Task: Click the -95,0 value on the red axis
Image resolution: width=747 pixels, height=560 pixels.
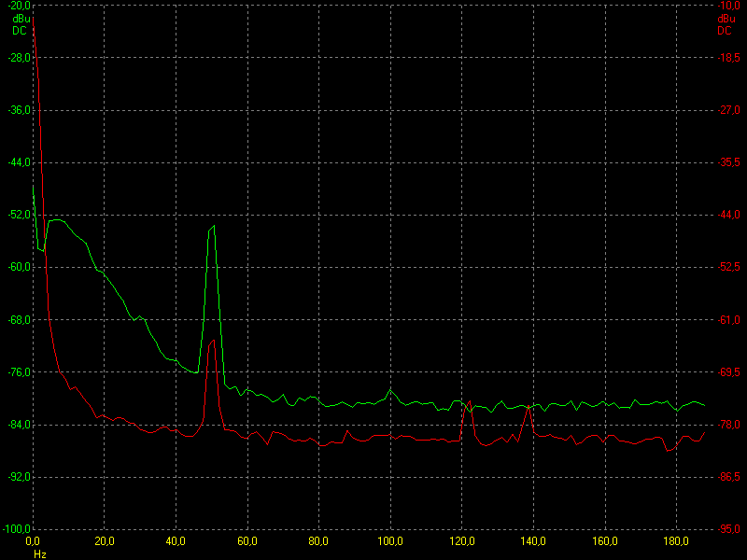Action: pyautogui.click(x=729, y=529)
